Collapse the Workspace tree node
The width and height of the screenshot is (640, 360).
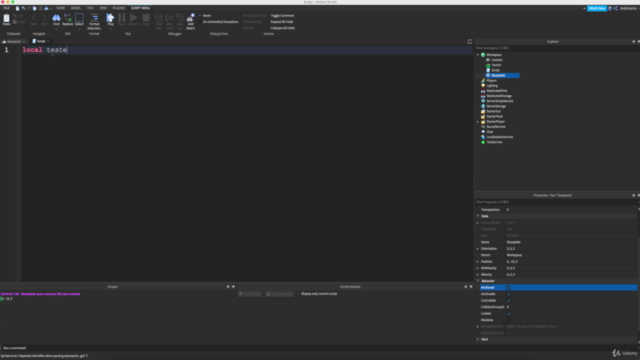click(x=478, y=55)
